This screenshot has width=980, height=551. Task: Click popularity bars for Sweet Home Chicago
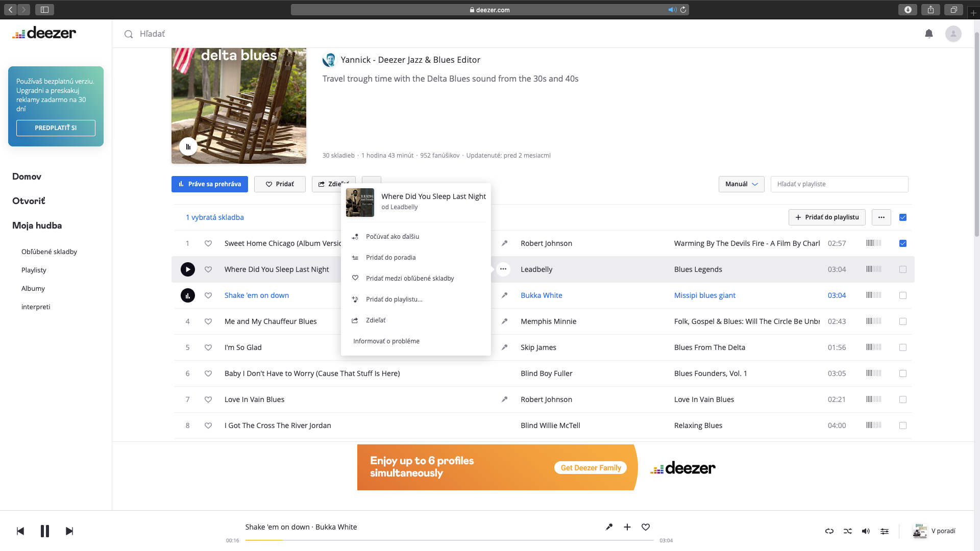tap(874, 243)
